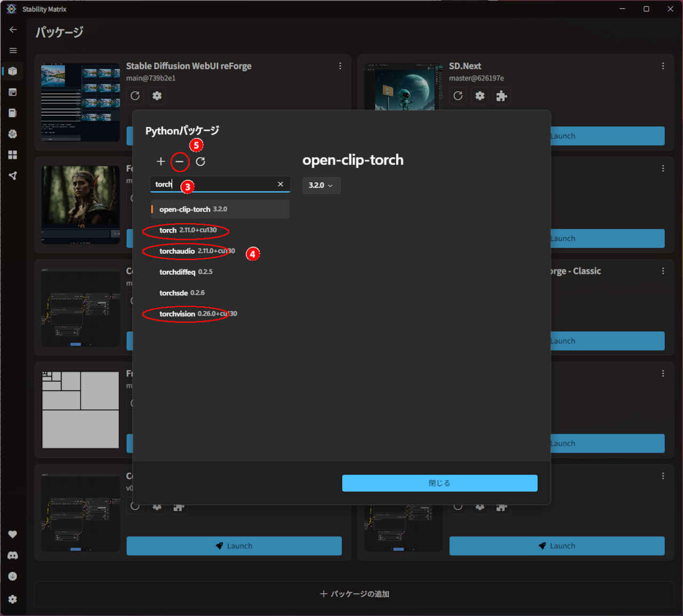Select the torchsde 0.2.6 package row
The image size is (683, 616).
pyautogui.click(x=220, y=293)
